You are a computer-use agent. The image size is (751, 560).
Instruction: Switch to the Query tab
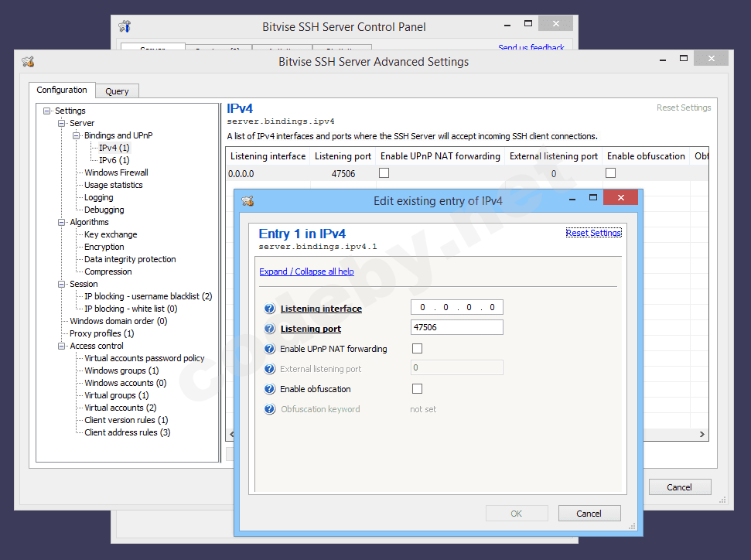coord(117,91)
